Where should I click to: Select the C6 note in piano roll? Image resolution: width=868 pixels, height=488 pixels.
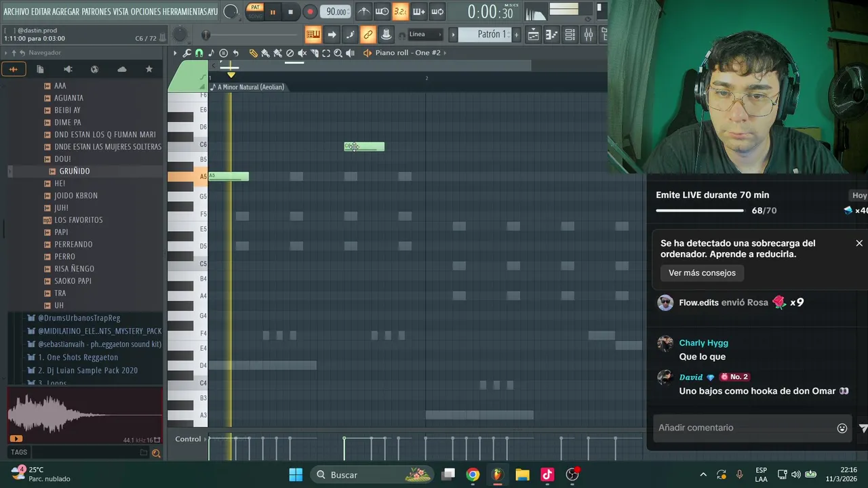point(364,146)
